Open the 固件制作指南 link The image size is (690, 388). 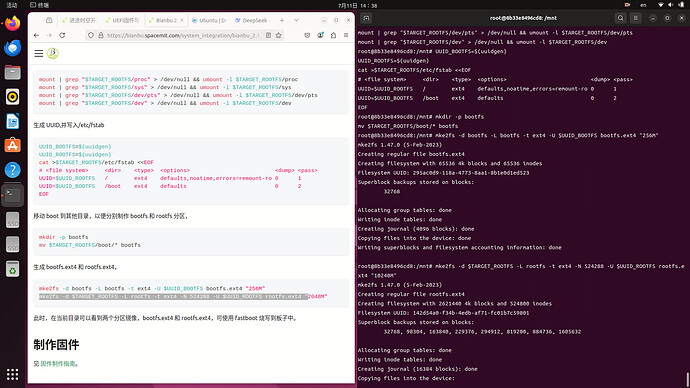click(x=58, y=364)
